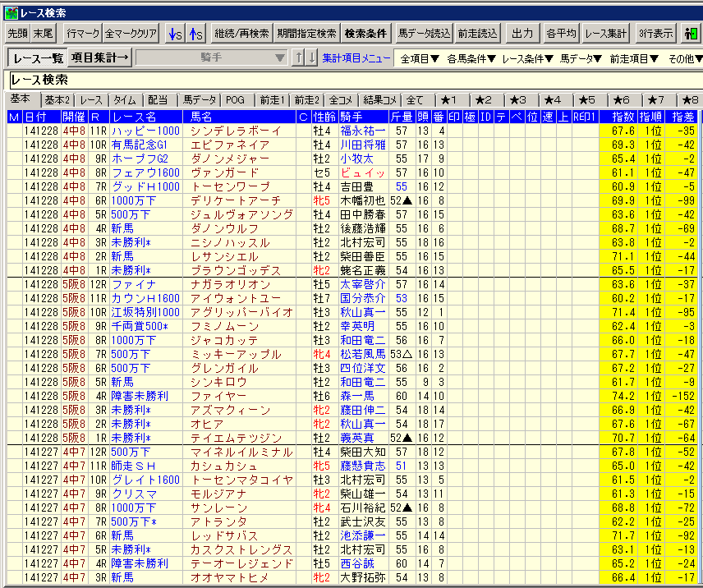This screenshot has width=703, height=588.
Task: Click the 末尾 button
Action: (x=43, y=34)
